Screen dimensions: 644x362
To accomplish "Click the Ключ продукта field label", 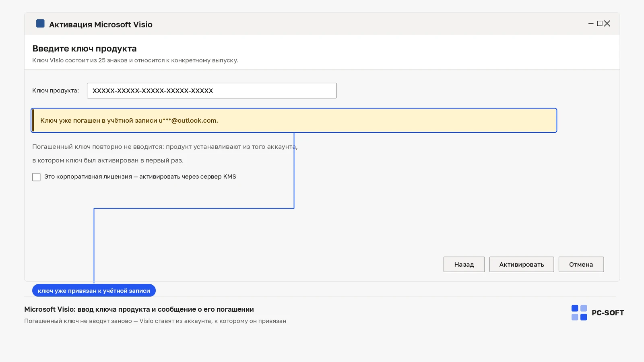I will (56, 90).
